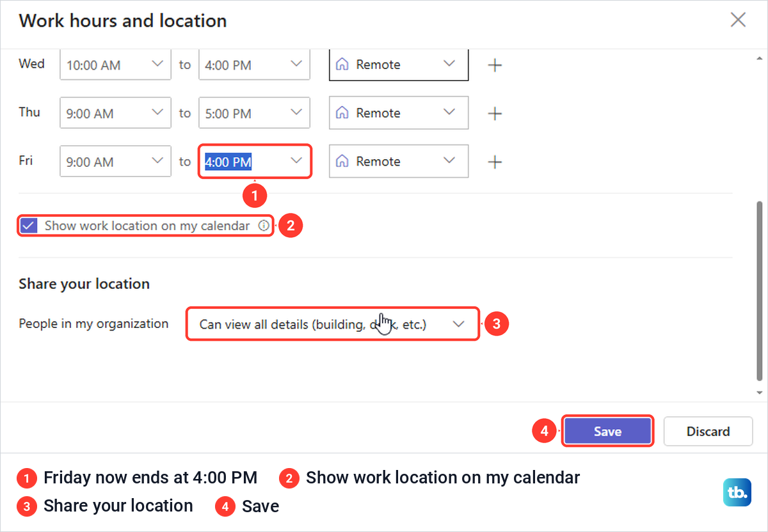The height and width of the screenshot is (532, 768).
Task: Close the Work hours and location dialog
Action: tap(738, 20)
